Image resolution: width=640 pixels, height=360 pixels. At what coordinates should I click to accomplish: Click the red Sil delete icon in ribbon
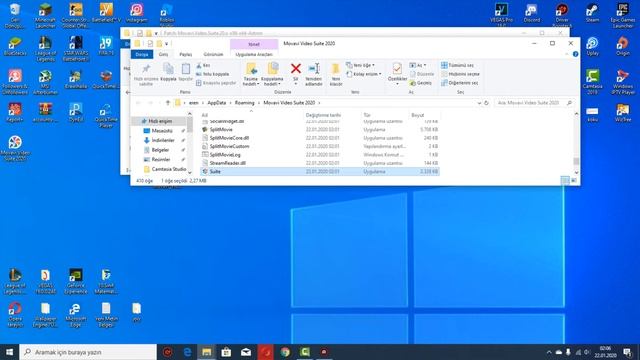296,69
